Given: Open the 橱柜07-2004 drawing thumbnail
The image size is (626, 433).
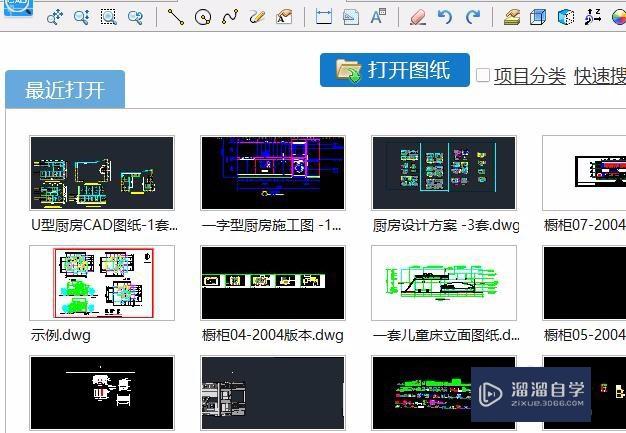Looking at the screenshot, I should 584,173.
